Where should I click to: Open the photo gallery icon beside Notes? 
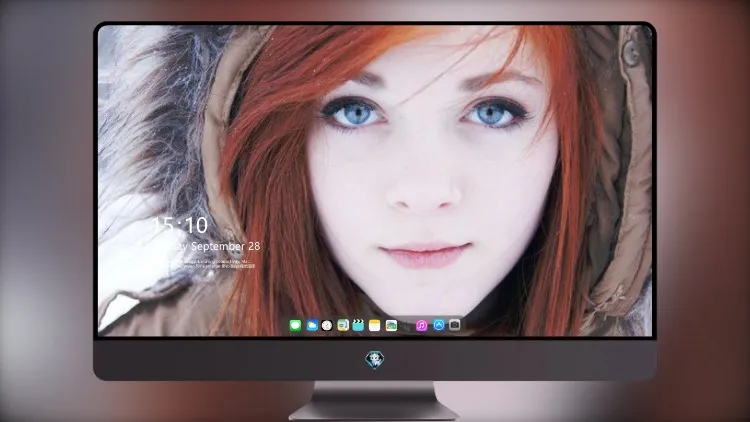(391, 326)
